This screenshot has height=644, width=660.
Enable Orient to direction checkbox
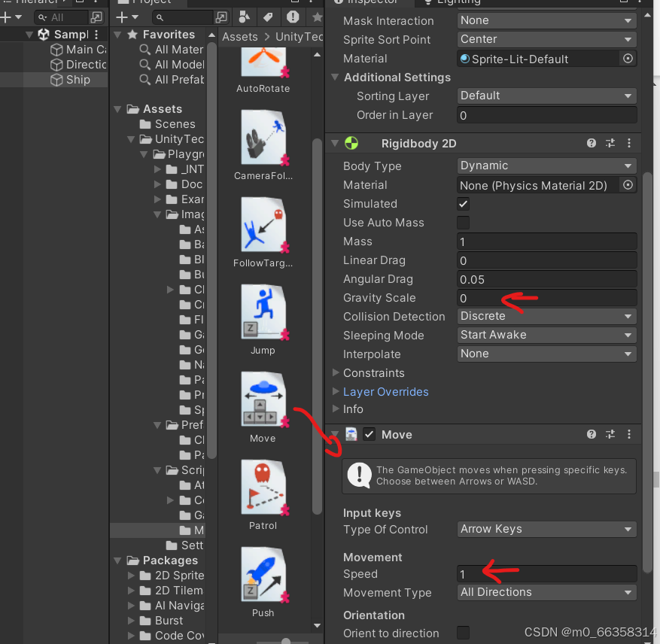click(463, 632)
